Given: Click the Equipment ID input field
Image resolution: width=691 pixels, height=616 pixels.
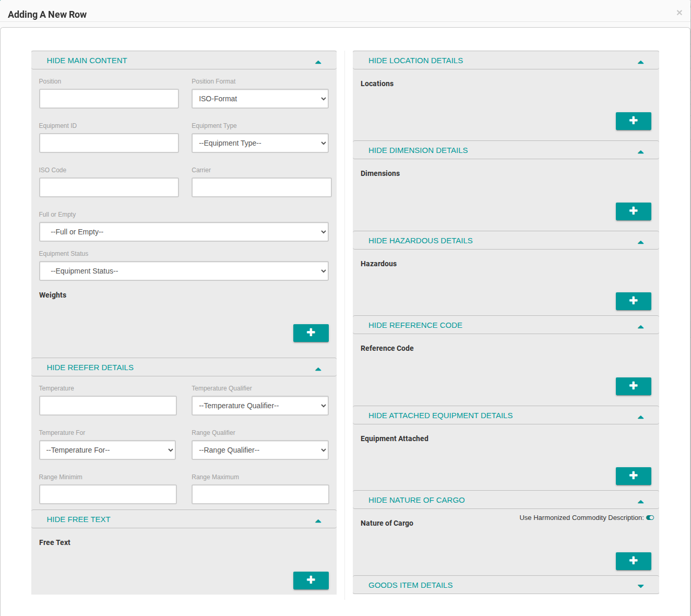Looking at the screenshot, I should pos(109,143).
